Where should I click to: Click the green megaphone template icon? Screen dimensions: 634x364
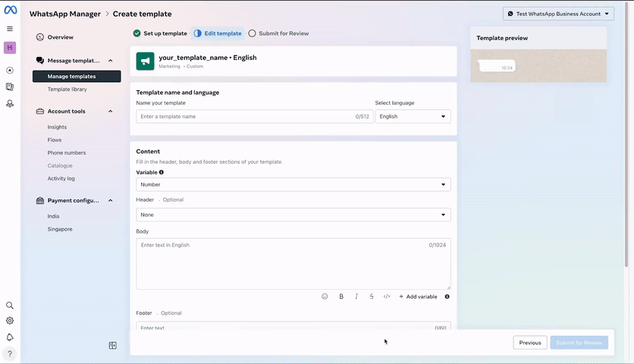(x=145, y=61)
